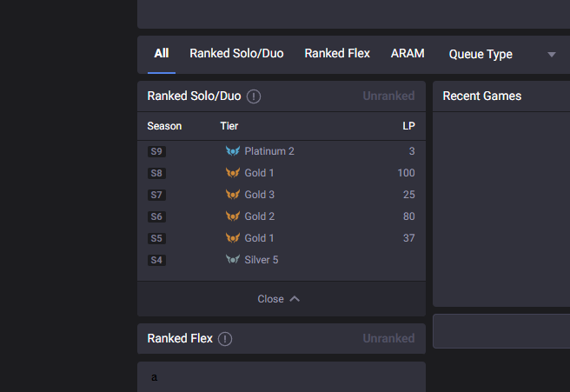Click the S6 season badge
570x392 pixels.
click(x=156, y=216)
